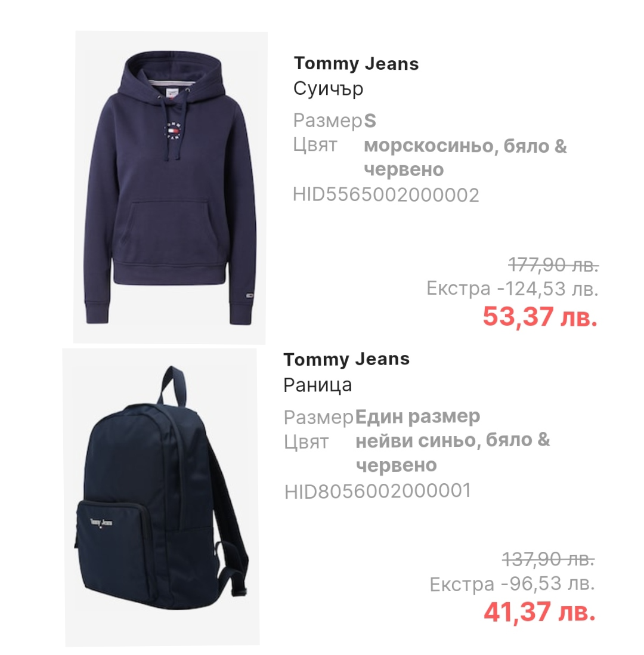
Task: Click the first Tommy Jeans brand title
Action: pyautogui.click(x=356, y=63)
